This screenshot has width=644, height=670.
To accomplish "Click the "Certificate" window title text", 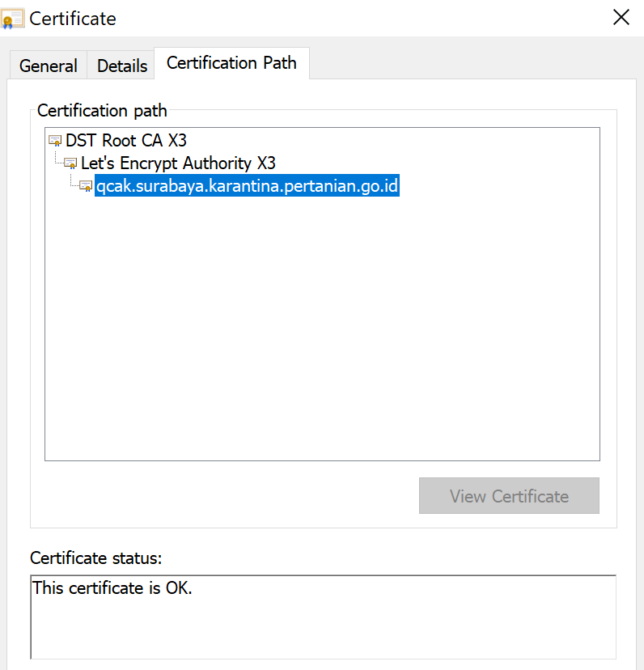I will 73,18.
